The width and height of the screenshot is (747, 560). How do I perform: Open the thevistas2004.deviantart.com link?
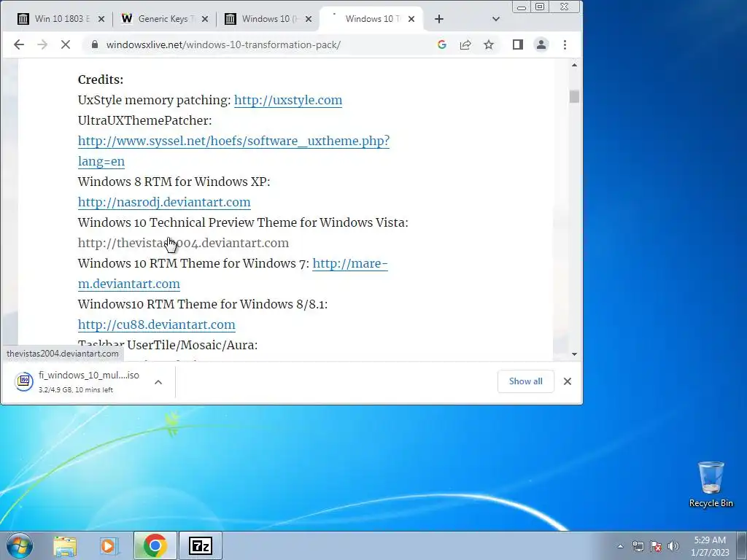click(x=183, y=243)
